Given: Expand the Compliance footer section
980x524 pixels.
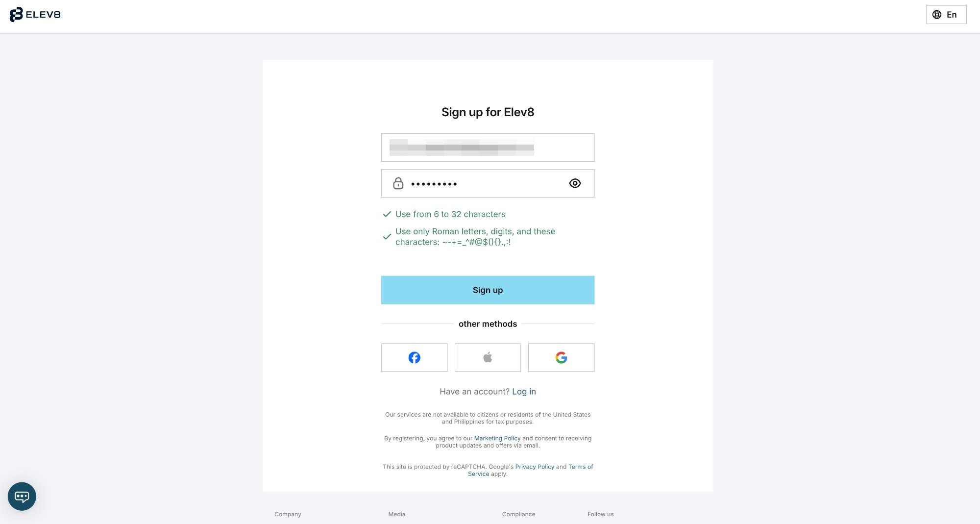Looking at the screenshot, I should (x=518, y=514).
